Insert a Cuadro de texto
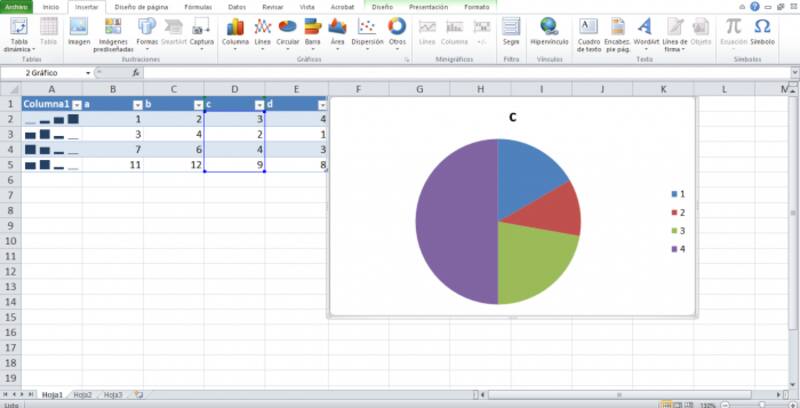This screenshot has height=408, width=800. pos(589,31)
